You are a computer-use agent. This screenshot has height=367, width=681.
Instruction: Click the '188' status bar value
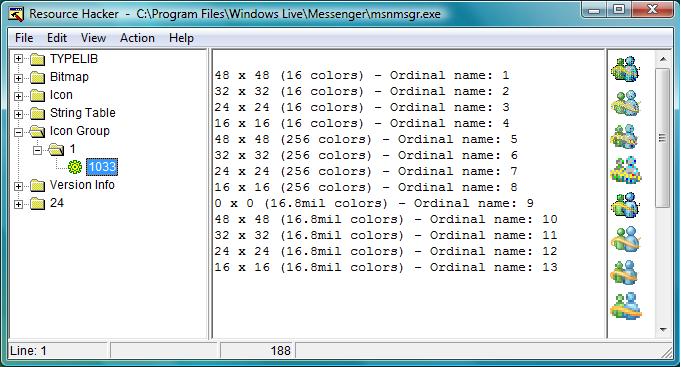pos(280,350)
